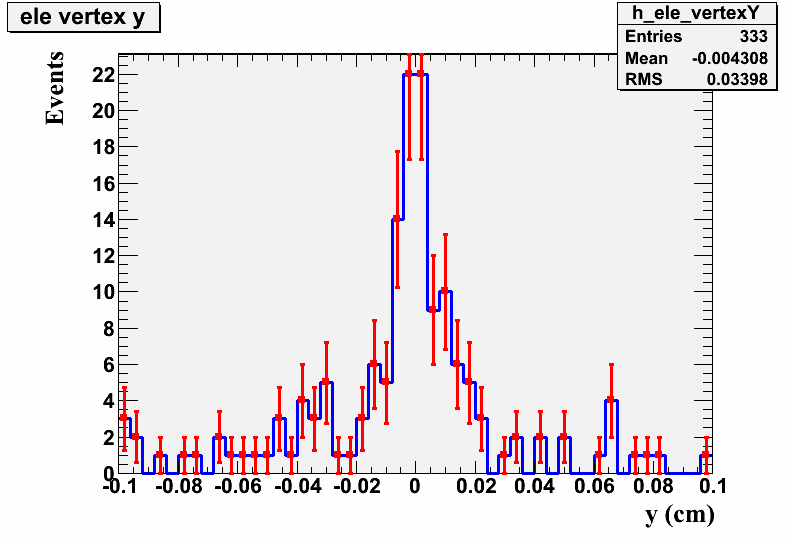
Task: Click the y-axis label 12
Action: click(103, 256)
